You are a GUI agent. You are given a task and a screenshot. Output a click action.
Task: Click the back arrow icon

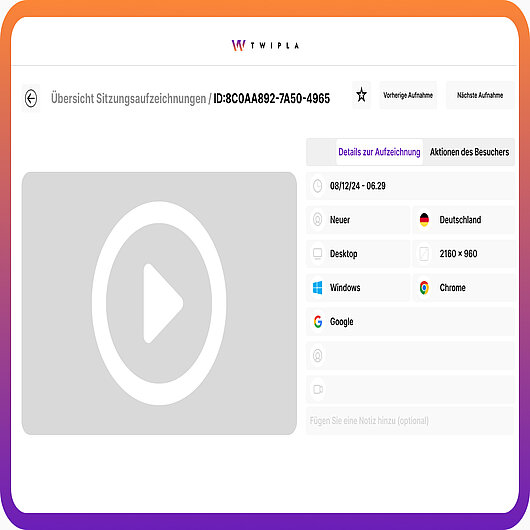(x=31, y=98)
